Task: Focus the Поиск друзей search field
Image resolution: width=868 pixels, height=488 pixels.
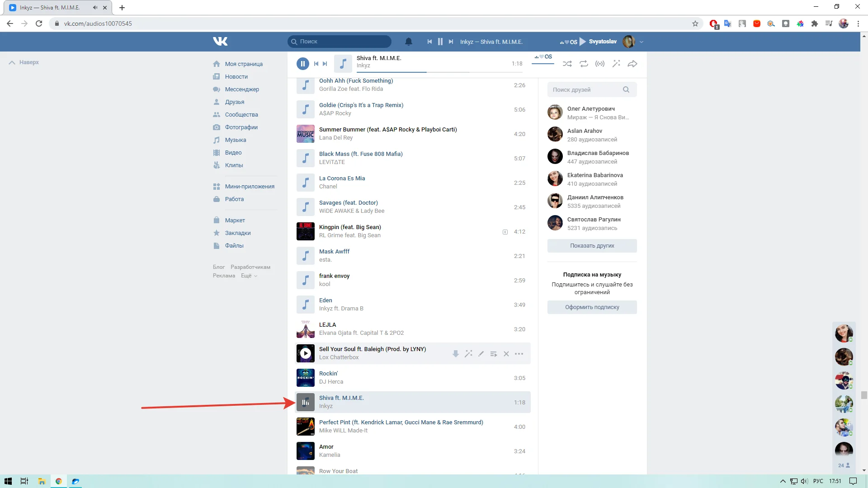Action: (585, 90)
